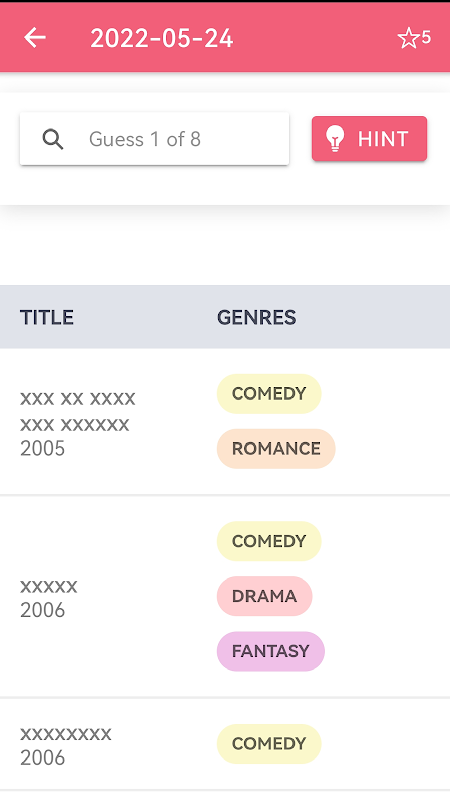This screenshot has width=450, height=800.
Task: Focus the Guess 1 of 8 field
Action: tap(155, 139)
